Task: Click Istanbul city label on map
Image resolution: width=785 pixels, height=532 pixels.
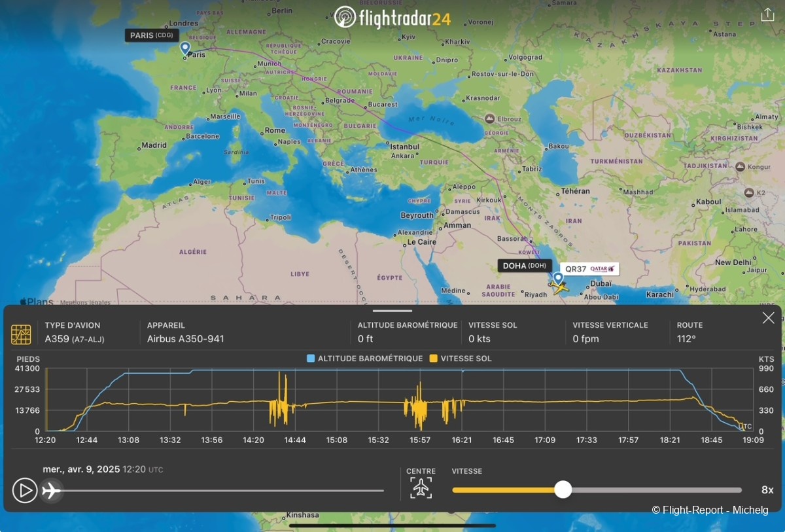Action: click(x=404, y=147)
